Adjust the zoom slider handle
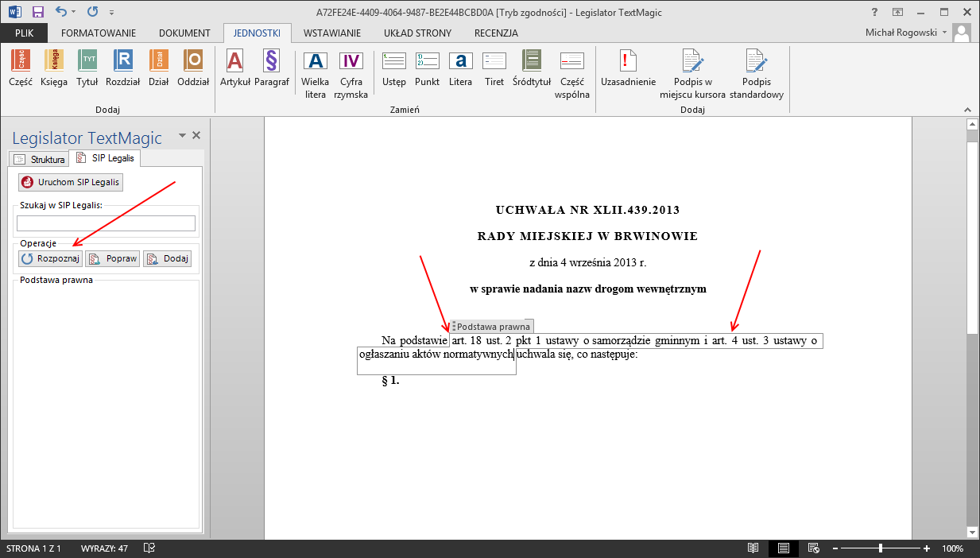 (x=881, y=548)
